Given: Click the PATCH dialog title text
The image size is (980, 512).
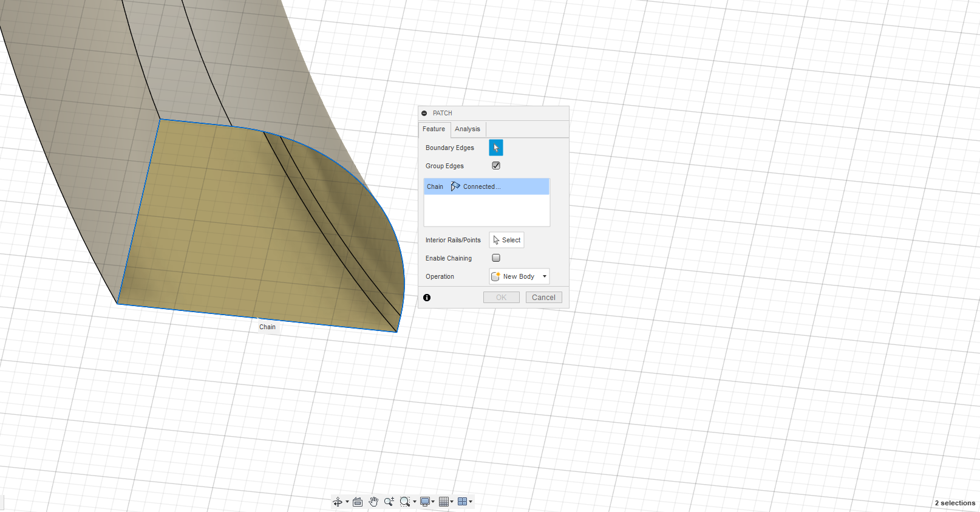Looking at the screenshot, I should (443, 113).
